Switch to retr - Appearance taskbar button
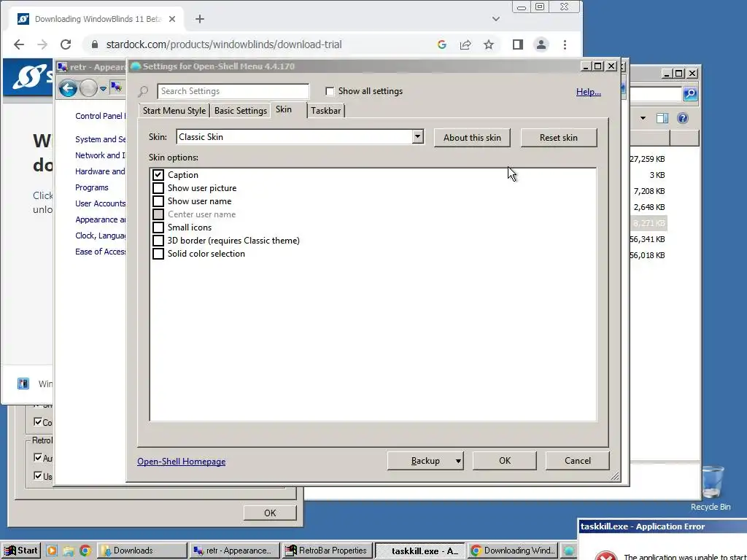 coord(235,551)
